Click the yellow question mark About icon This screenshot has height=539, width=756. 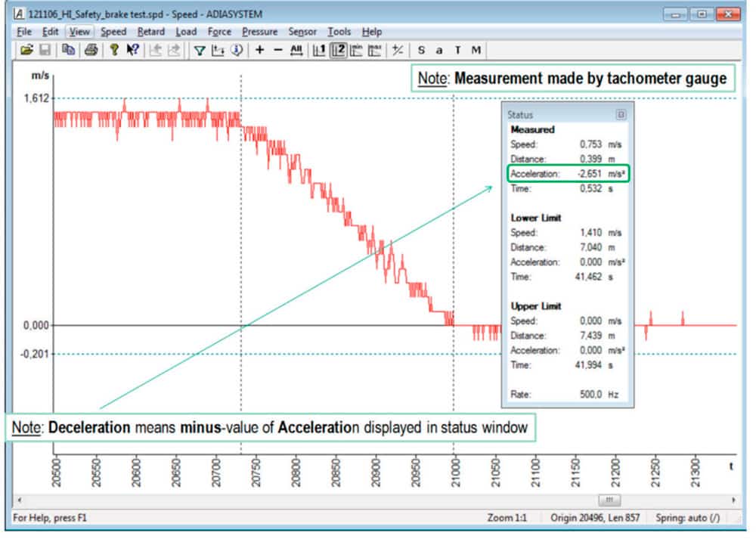click(x=114, y=50)
